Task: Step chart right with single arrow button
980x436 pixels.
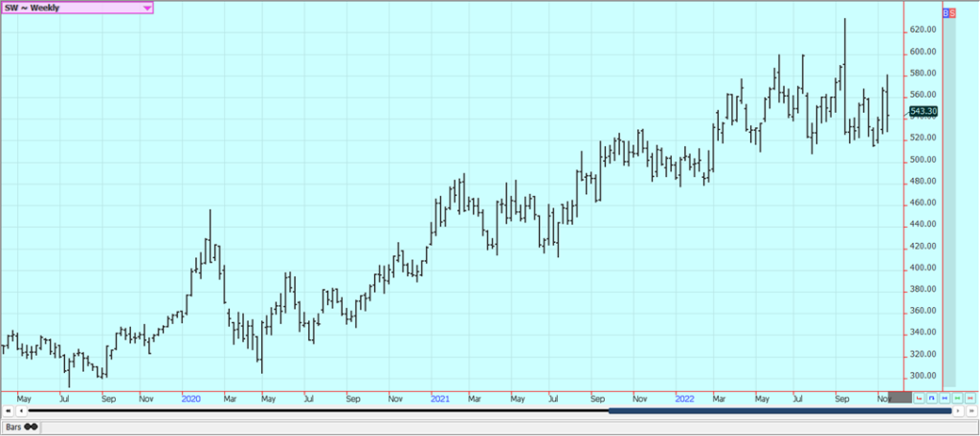Action: coord(958,411)
